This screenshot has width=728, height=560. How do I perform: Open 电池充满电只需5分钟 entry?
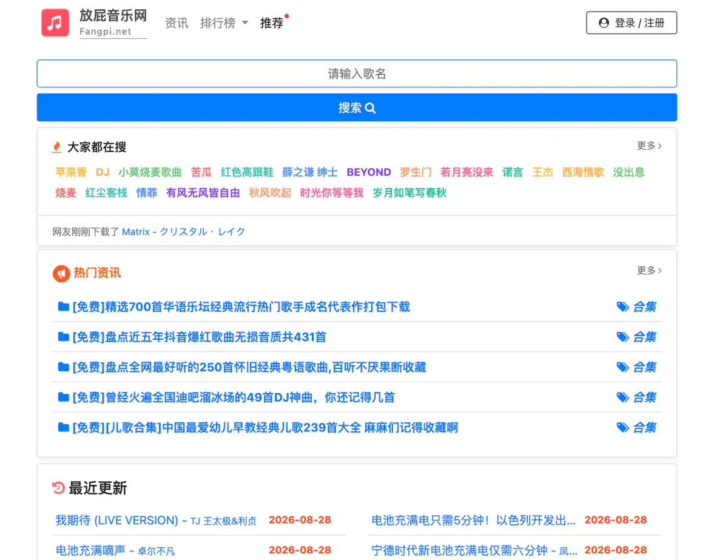(474, 521)
